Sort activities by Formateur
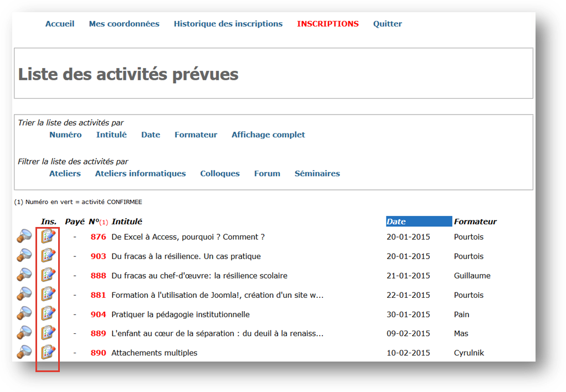The image size is (566, 392). click(x=195, y=135)
